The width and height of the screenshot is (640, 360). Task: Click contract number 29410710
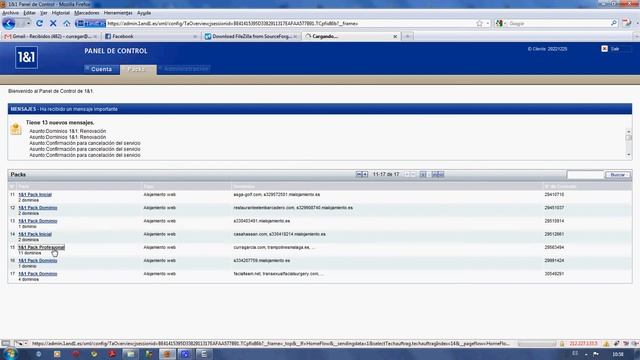point(554,195)
